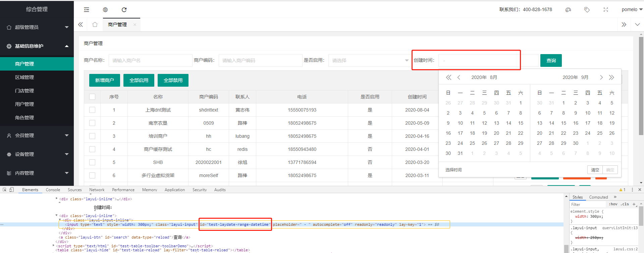Click the DevTools warning count icon
The image size is (644, 253).
(x=623, y=190)
